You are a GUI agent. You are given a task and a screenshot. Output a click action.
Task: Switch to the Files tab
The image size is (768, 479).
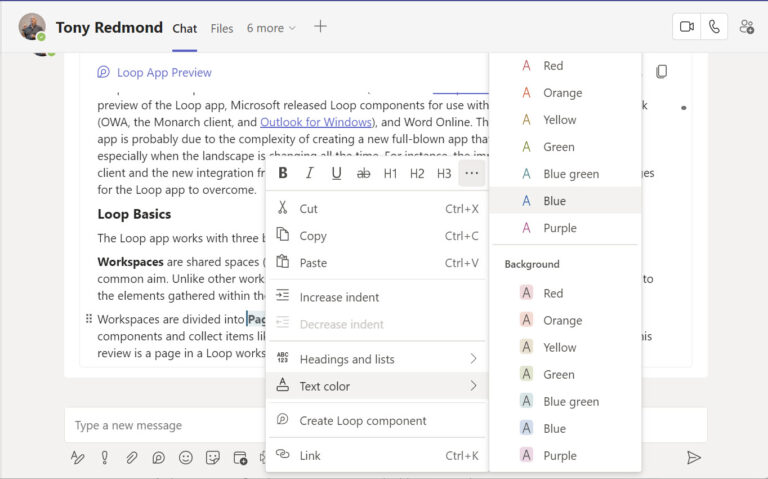(x=222, y=28)
